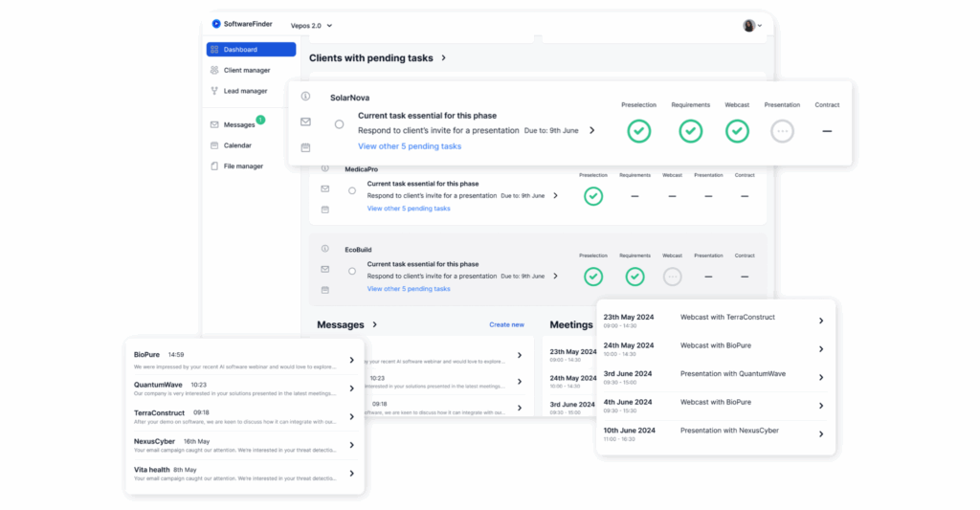980x510 pixels.
Task: Click the SoftwareFinder logo icon
Action: click(216, 24)
